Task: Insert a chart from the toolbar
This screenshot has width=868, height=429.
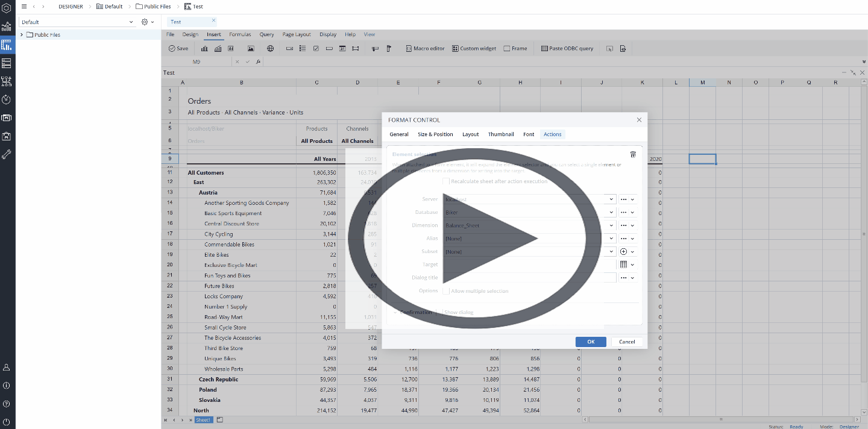Action: pos(204,48)
